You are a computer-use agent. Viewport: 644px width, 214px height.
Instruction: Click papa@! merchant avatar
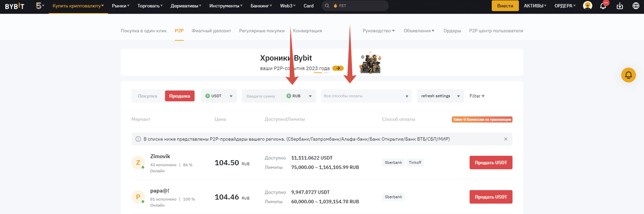click(138, 197)
